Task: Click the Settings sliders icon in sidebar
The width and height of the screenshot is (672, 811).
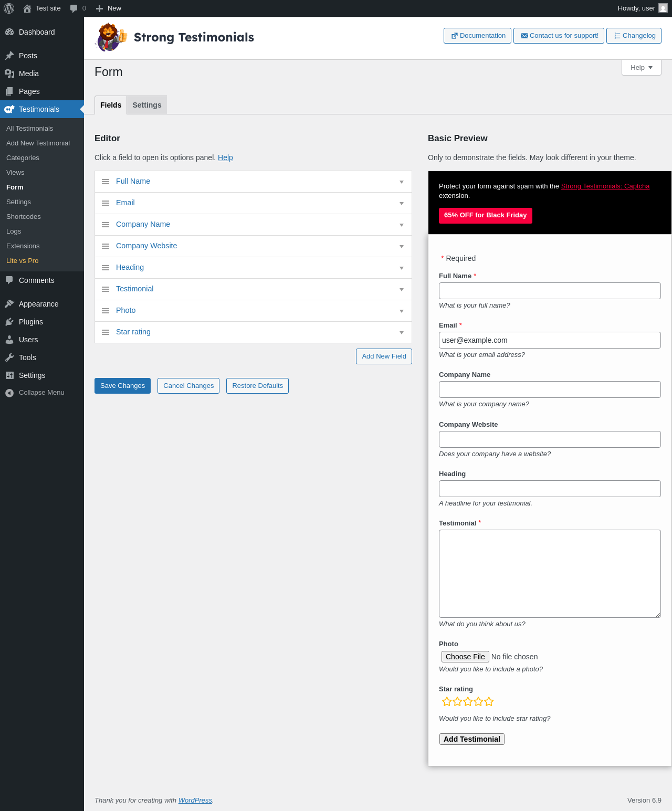Action: (9, 375)
